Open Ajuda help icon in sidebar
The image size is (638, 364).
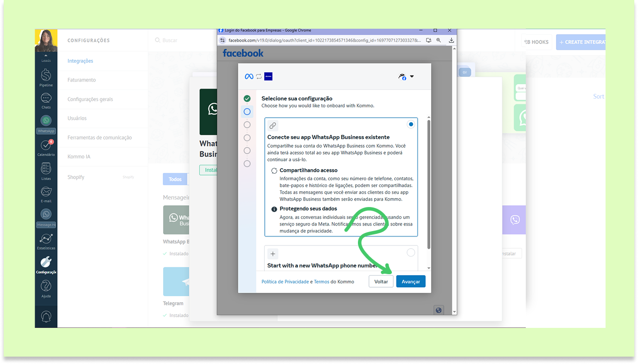point(46,289)
